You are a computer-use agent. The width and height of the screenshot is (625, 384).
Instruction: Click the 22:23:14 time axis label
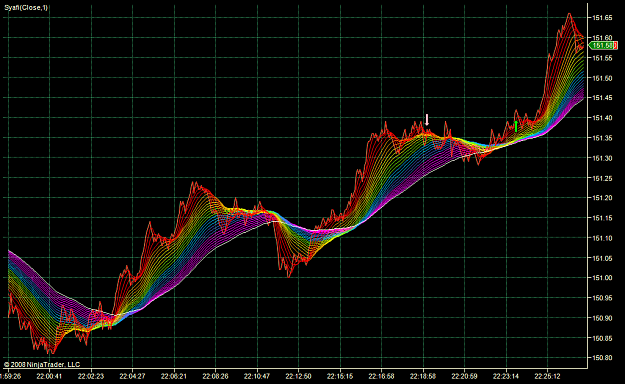coord(506,376)
